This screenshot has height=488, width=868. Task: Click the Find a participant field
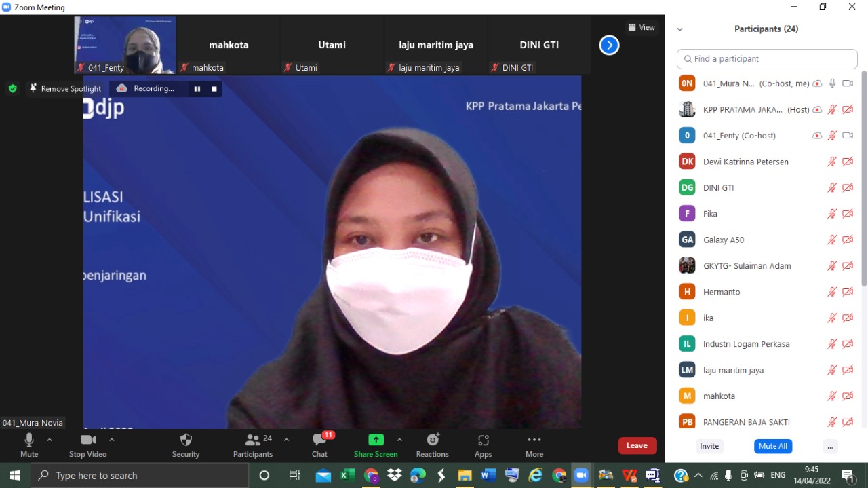[767, 59]
